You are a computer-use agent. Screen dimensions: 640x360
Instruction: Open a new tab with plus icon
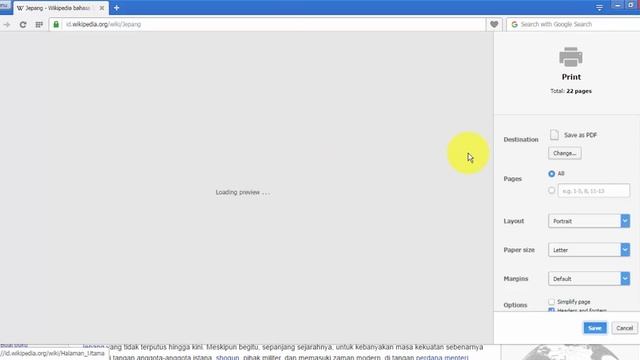pos(116,8)
